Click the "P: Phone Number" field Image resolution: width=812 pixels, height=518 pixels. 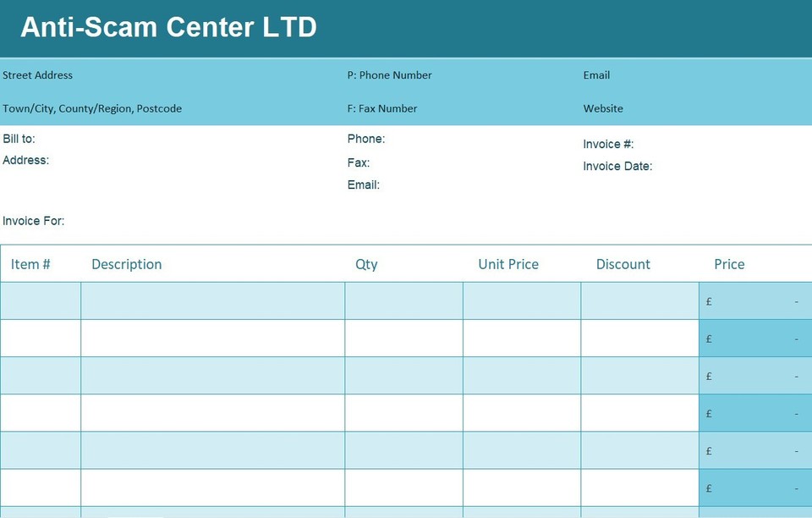(389, 75)
